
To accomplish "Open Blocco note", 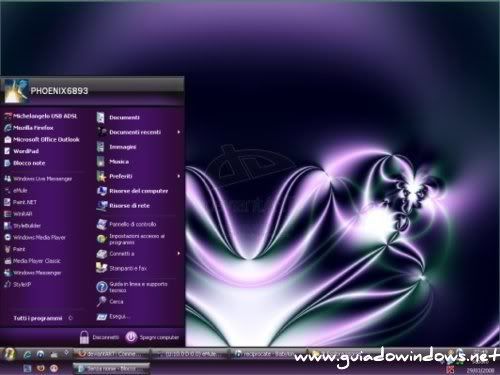I will point(24,163).
